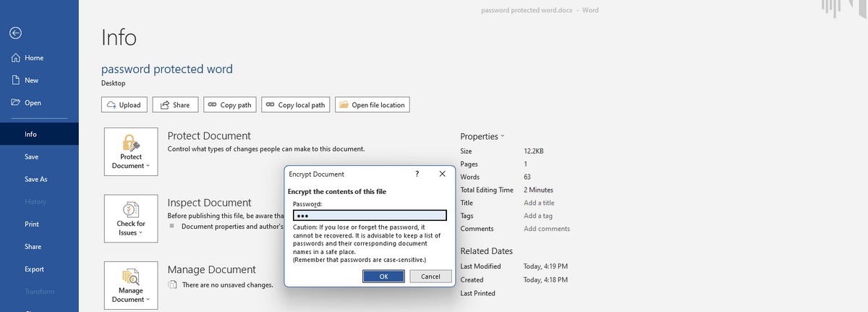Open the Home page in sidebar
This screenshot has height=312, width=868.
coord(39,58)
